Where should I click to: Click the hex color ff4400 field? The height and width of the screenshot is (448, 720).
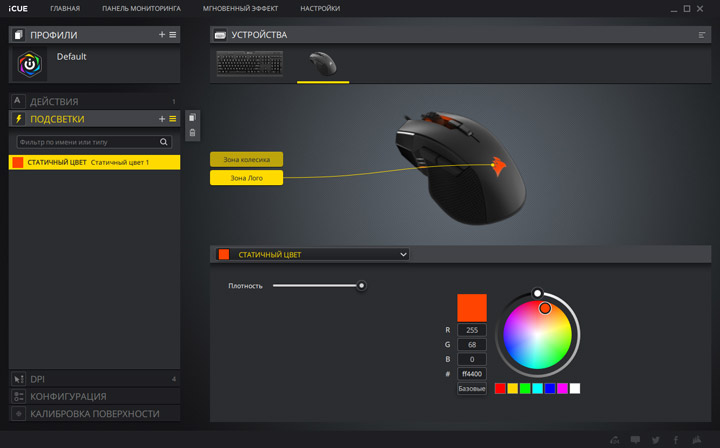(x=472, y=374)
